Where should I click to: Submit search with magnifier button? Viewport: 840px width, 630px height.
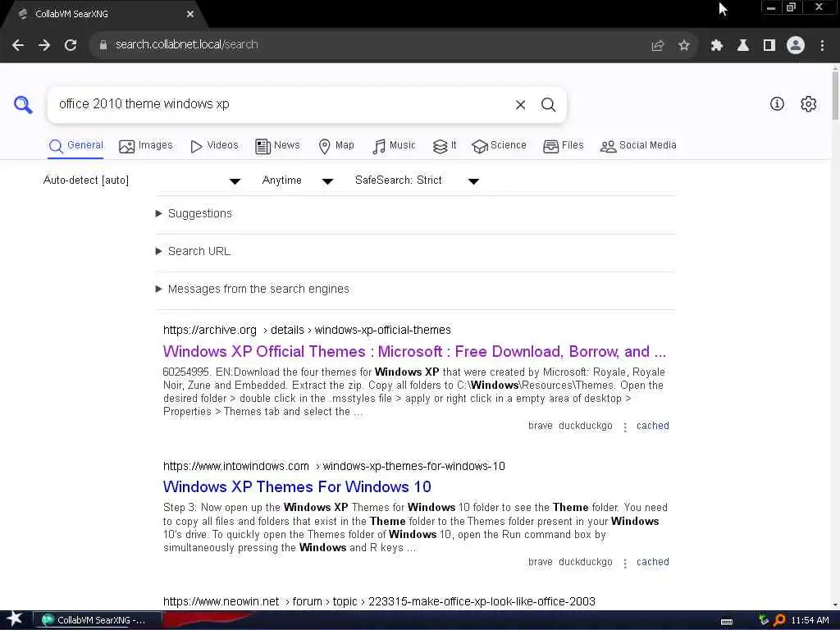pyautogui.click(x=548, y=105)
